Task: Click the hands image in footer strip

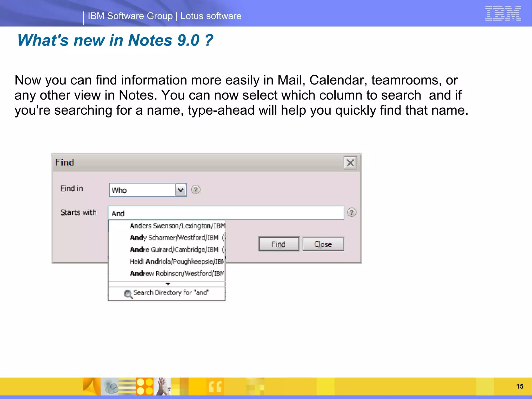Action: 162,387
